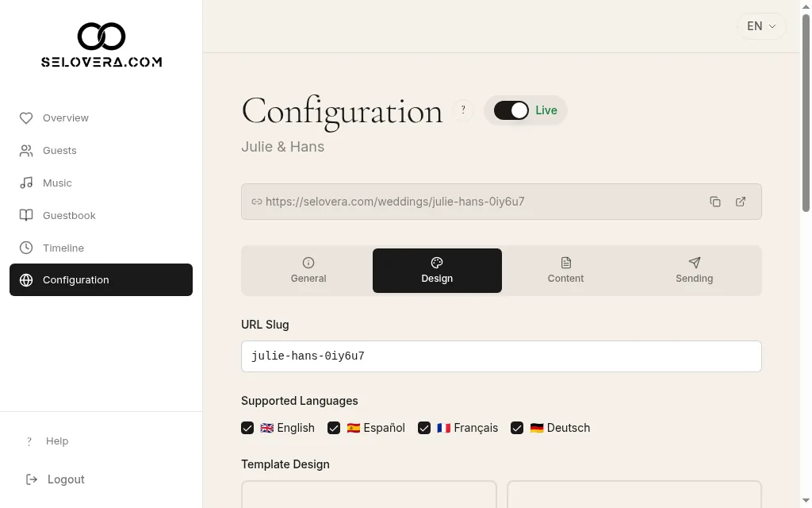
Task: Click into the URL Slug input field
Action: [501, 356]
